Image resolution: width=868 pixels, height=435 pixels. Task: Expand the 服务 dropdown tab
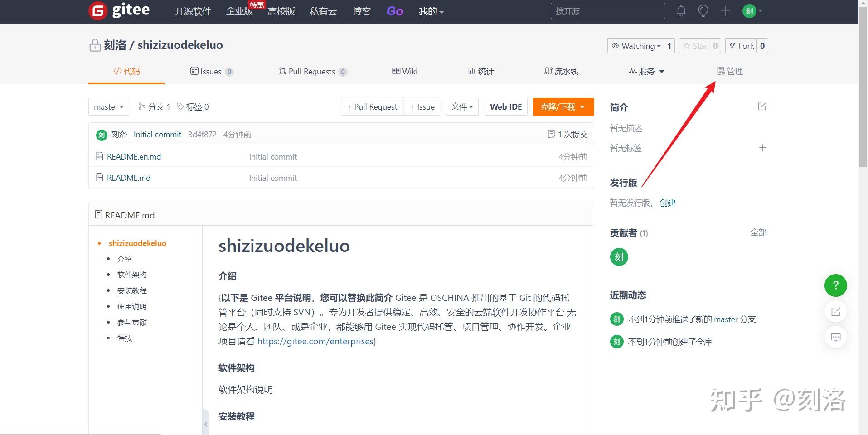(646, 71)
